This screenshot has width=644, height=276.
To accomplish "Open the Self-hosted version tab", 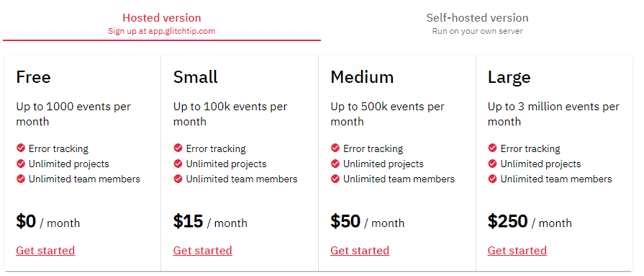I will click(x=477, y=24).
